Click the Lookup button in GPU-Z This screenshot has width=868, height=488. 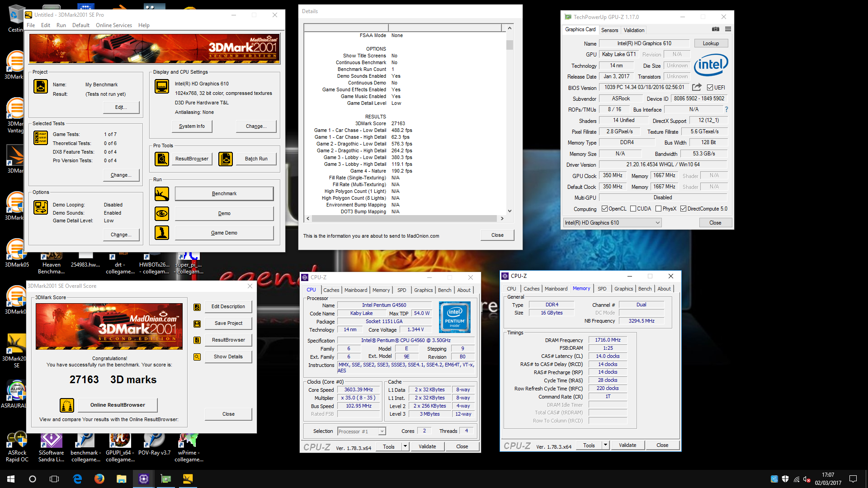711,43
